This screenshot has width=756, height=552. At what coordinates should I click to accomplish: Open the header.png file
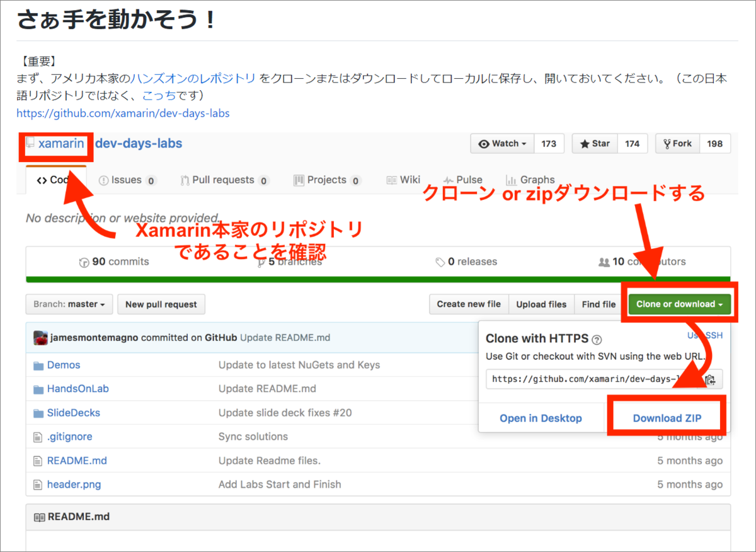pos(74,485)
